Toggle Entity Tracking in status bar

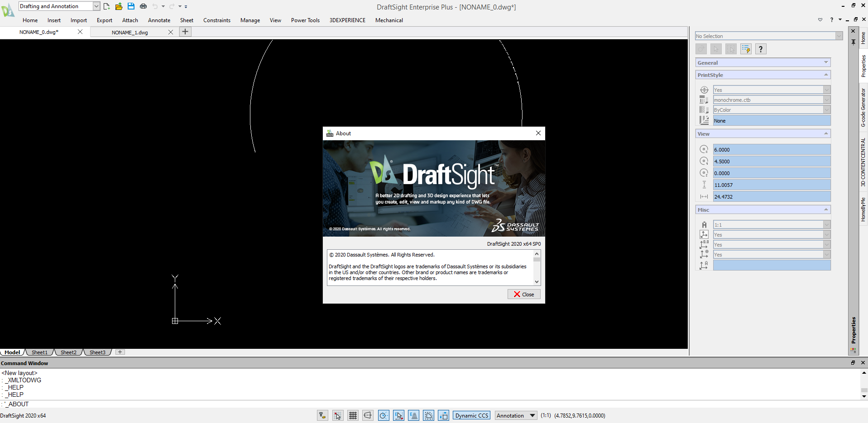point(414,415)
